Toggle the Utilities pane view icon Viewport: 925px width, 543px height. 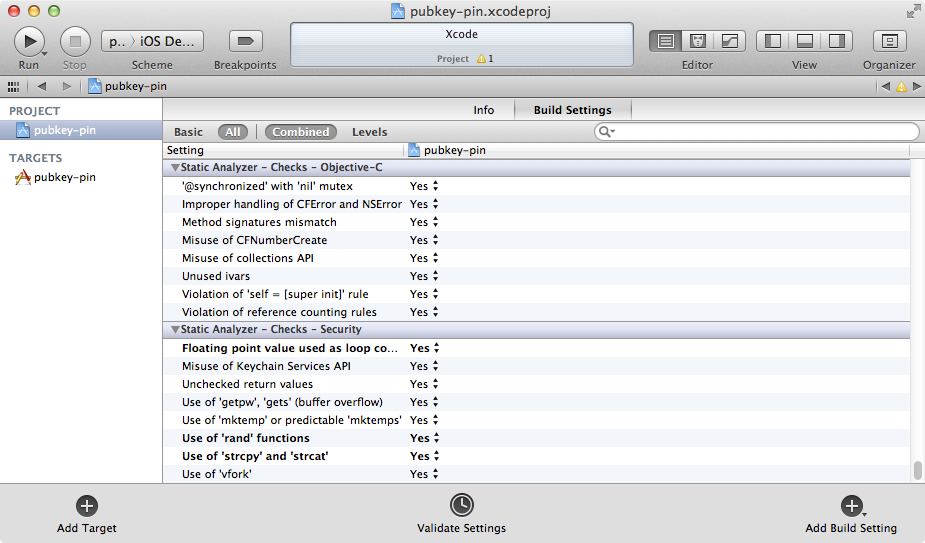click(837, 41)
